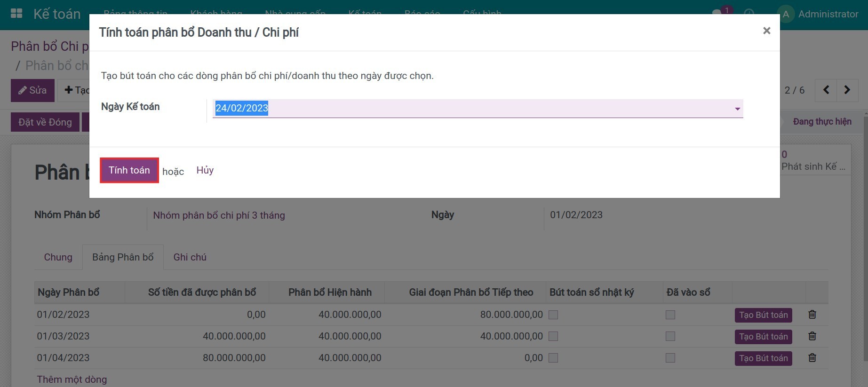Image resolution: width=868 pixels, height=387 pixels.
Task: Toggle Đã vào sổ checkbox for 01/04/2023
Action: point(670,358)
